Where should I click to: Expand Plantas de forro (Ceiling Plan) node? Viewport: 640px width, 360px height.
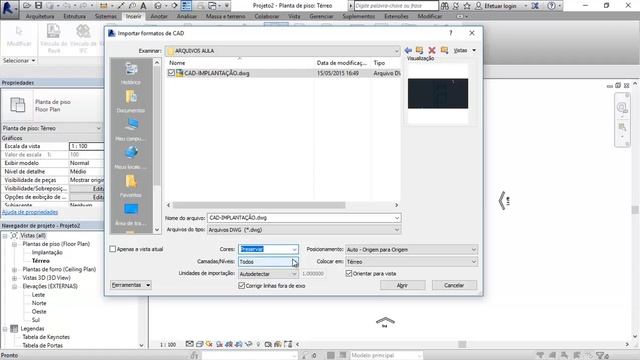pos(14,269)
